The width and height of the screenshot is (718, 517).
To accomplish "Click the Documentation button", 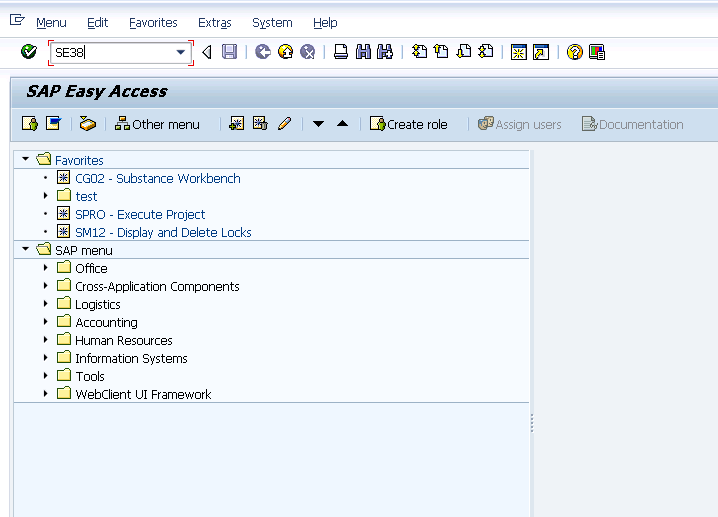I will click(x=632, y=124).
